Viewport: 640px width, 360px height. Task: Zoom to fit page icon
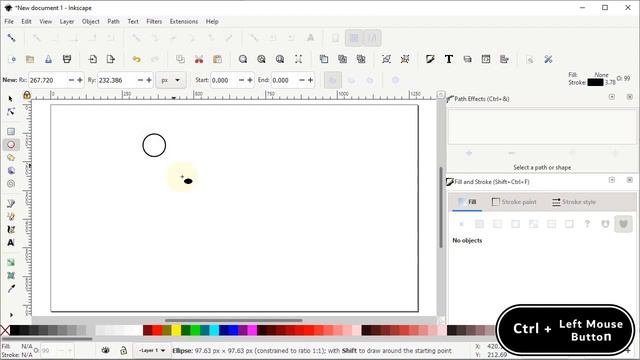[280, 60]
